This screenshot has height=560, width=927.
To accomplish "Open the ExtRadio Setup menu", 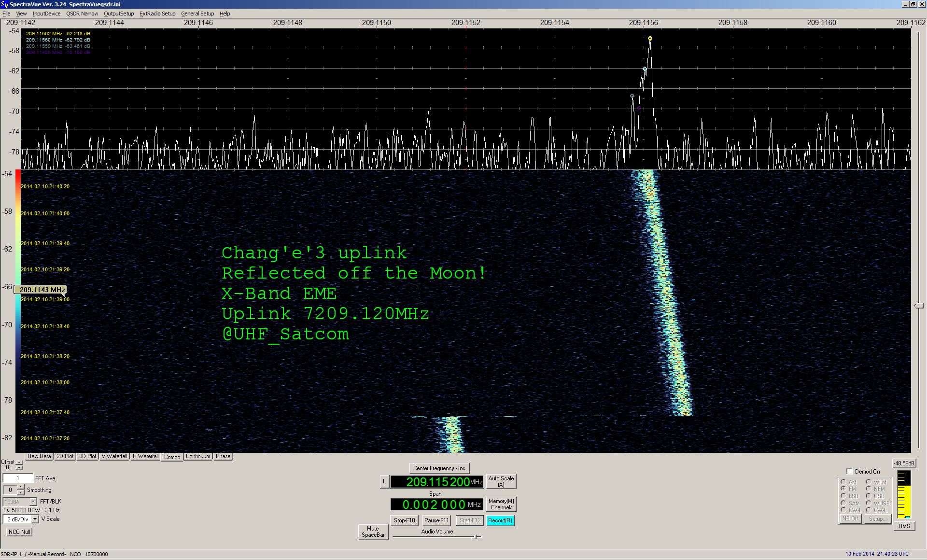I will pos(157,14).
